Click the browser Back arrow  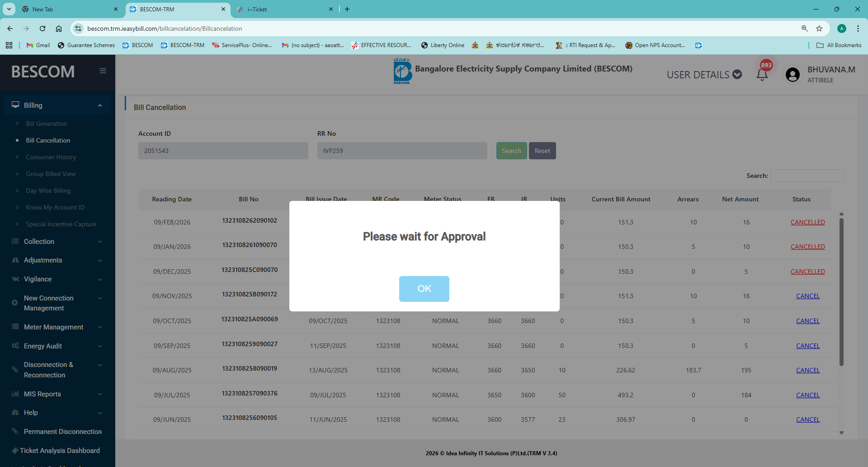[x=10, y=29]
